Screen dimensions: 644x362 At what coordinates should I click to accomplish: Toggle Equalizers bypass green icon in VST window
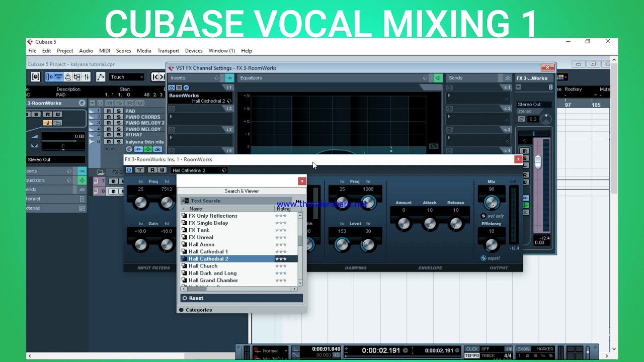pos(438,78)
